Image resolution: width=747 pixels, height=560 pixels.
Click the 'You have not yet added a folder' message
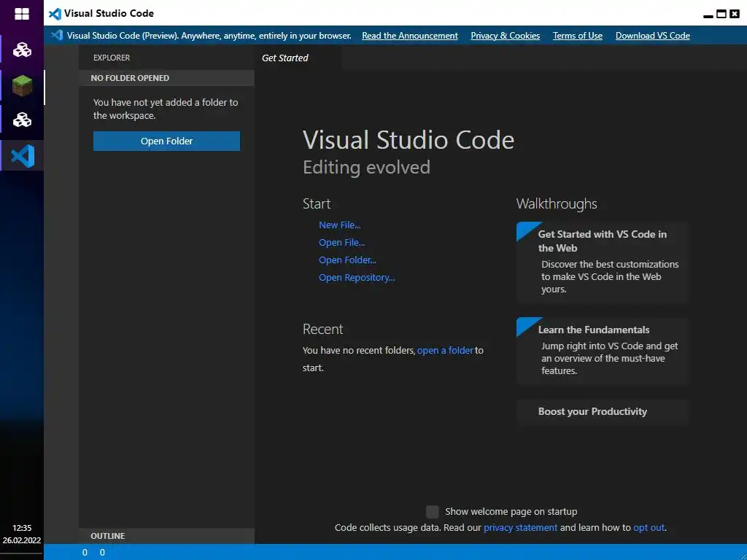(x=166, y=109)
